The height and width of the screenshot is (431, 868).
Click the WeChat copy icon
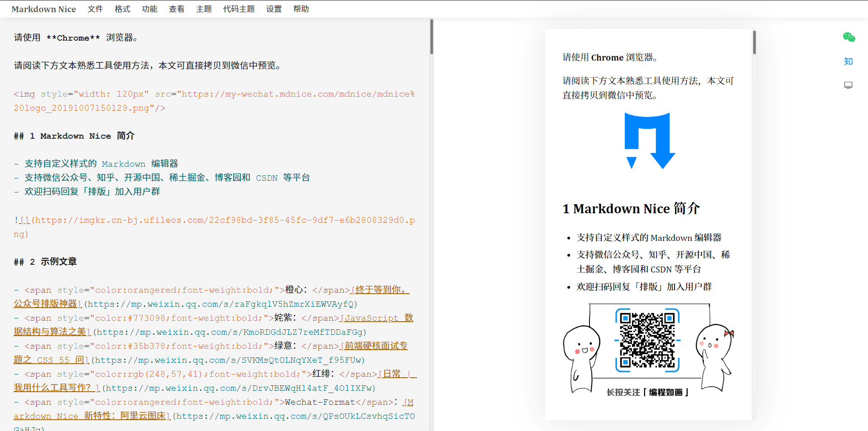pos(849,37)
